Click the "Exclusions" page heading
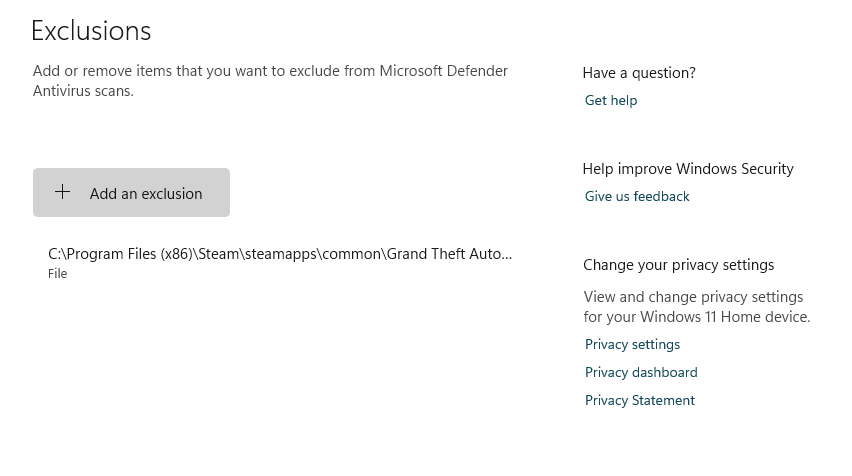Screen dimensions: 852x476 (91, 31)
